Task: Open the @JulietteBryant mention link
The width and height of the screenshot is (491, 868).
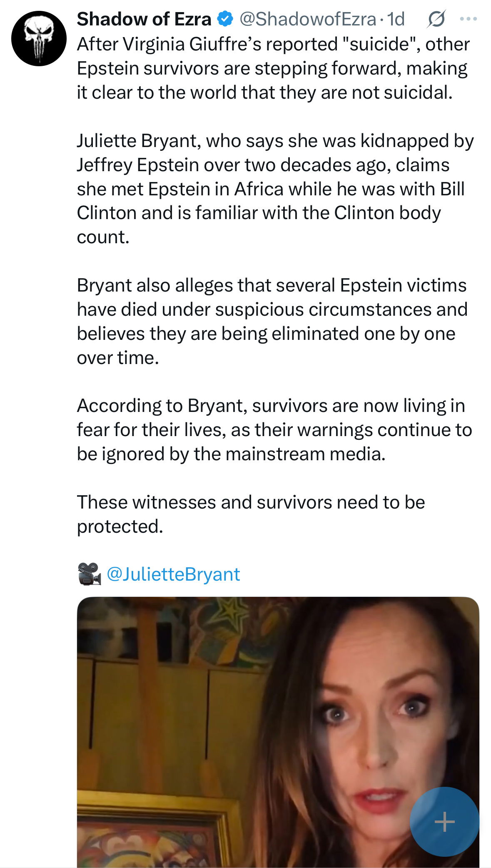Action: [173, 574]
